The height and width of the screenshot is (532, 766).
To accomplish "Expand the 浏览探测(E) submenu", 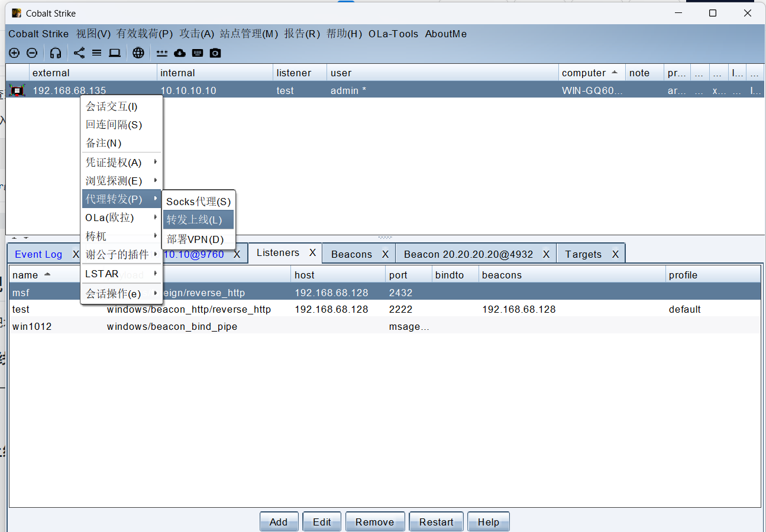I will pyautogui.click(x=121, y=180).
